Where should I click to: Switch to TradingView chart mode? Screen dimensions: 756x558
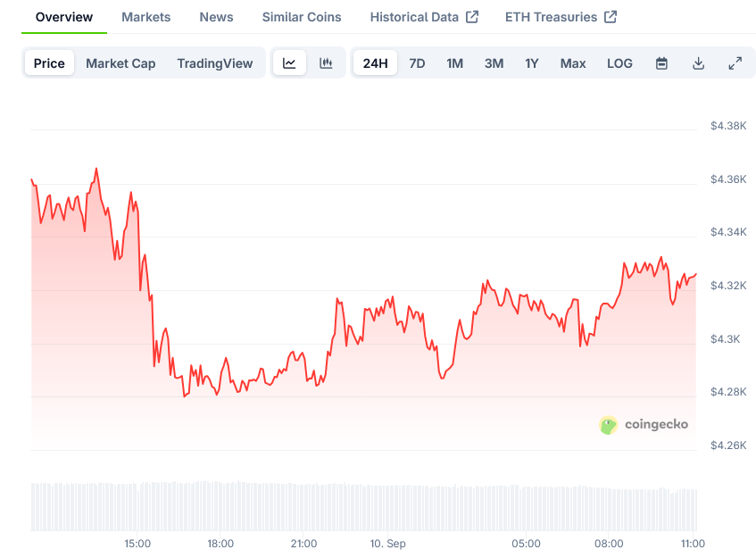(x=214, y=63)
